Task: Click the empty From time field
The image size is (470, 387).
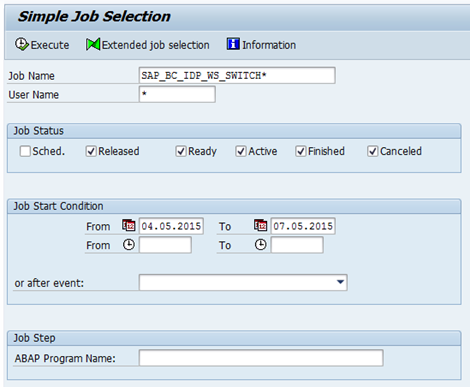Action: 165,245
